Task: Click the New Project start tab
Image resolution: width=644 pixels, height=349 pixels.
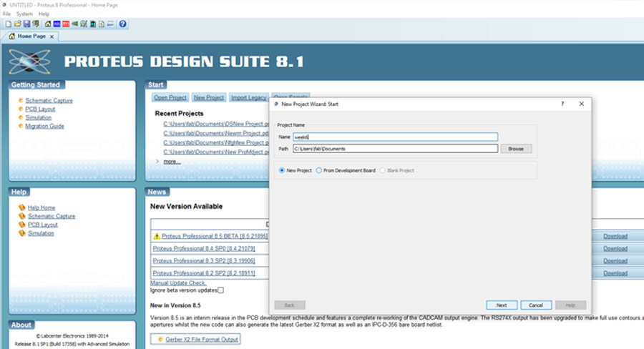Action: point(209,97)
